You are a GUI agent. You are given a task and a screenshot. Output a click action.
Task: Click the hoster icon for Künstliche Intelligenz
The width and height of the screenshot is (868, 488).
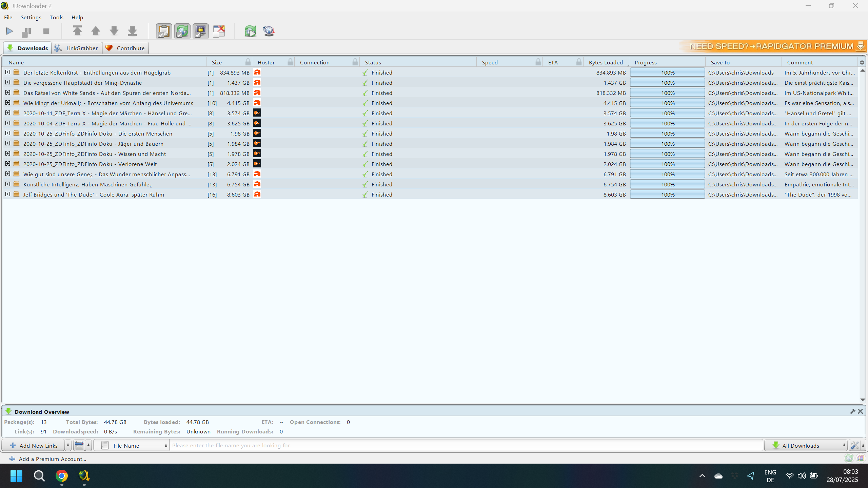[x=257, y=184]
